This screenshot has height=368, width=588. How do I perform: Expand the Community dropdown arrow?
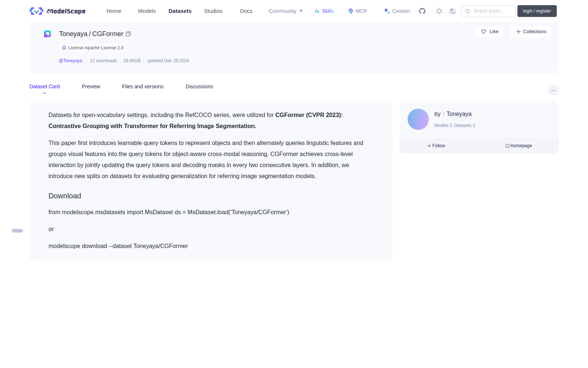301,11
